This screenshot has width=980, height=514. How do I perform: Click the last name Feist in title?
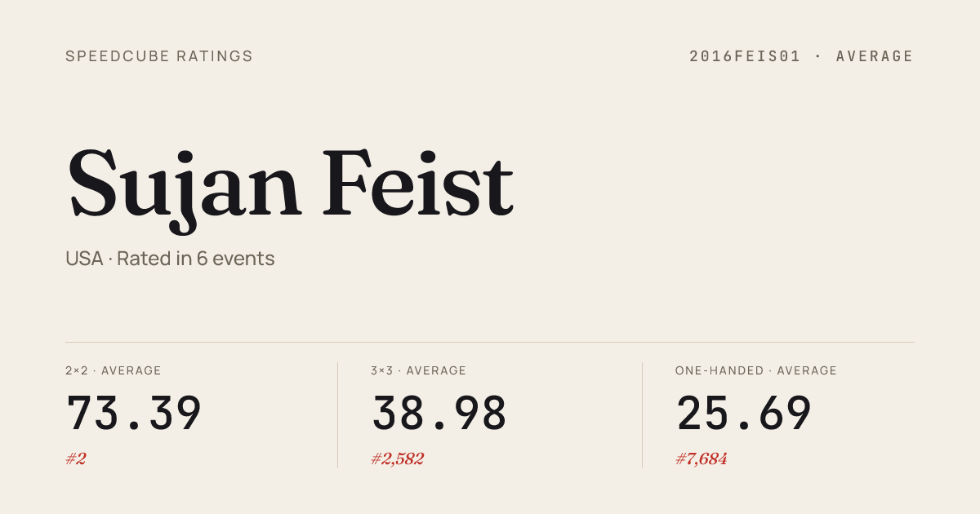point(417,184)
